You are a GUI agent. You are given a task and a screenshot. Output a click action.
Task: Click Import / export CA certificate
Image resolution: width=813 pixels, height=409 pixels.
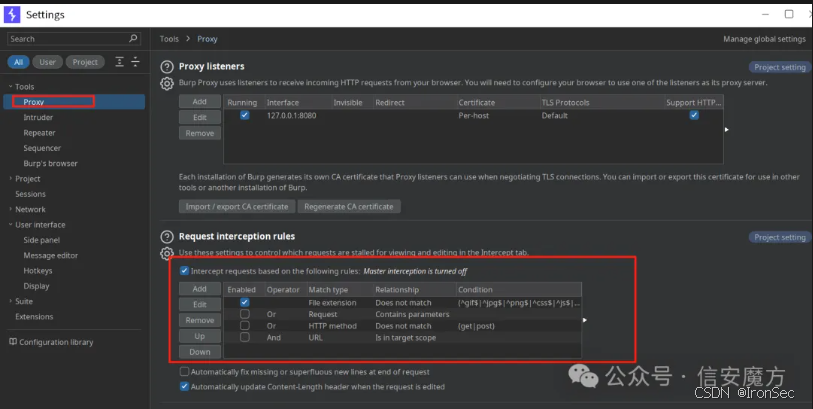(x=237, y=206)
